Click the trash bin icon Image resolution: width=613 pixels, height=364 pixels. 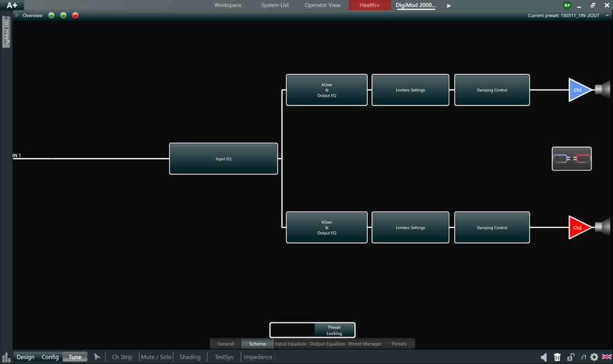tap(557, 357)
